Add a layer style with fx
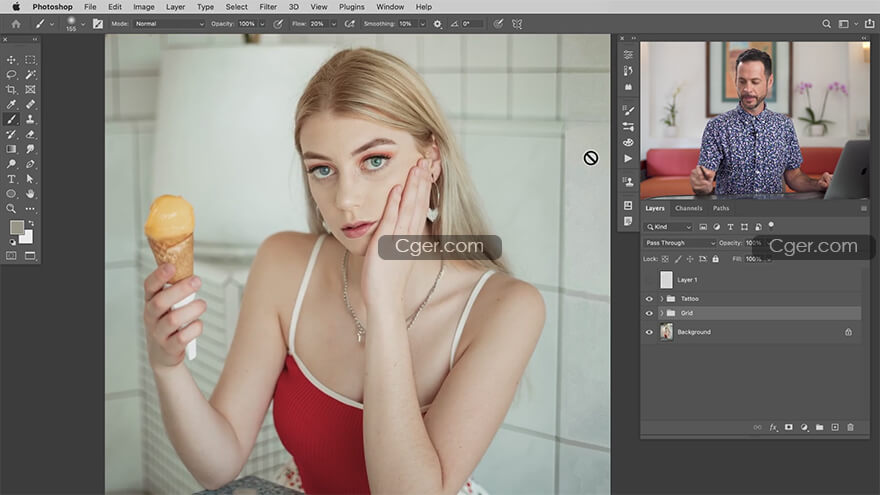 [x=773, y=427]
